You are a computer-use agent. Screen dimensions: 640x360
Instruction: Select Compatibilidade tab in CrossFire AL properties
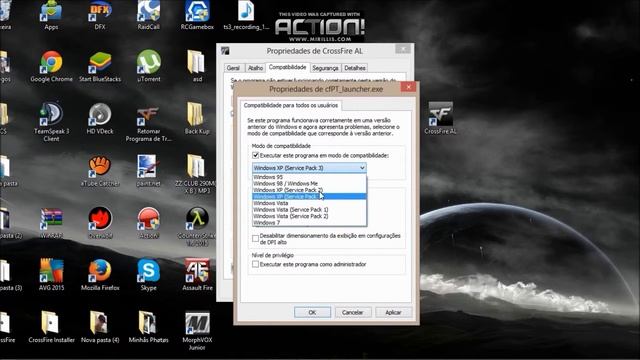point(287,67)
